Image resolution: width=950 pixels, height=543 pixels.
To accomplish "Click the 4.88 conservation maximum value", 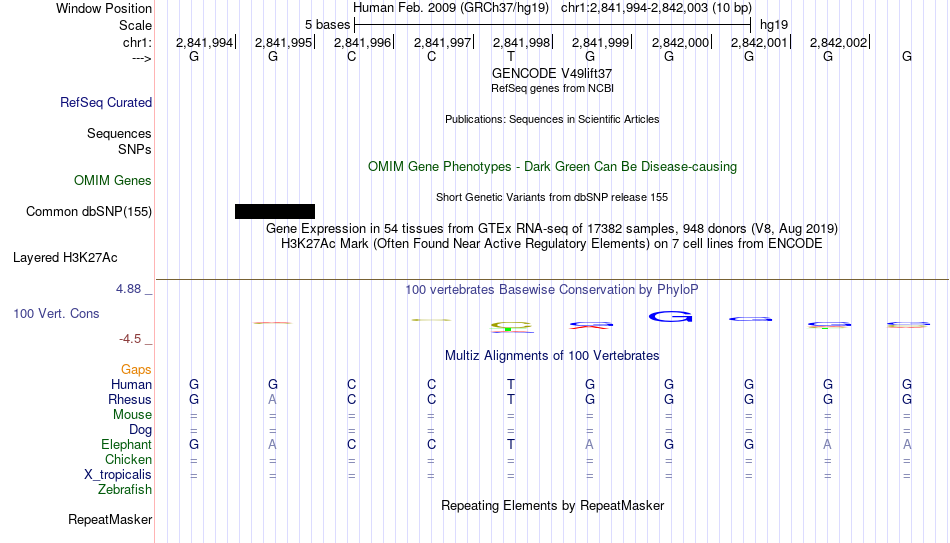I will pyautogui.click(x=128, y=289).
